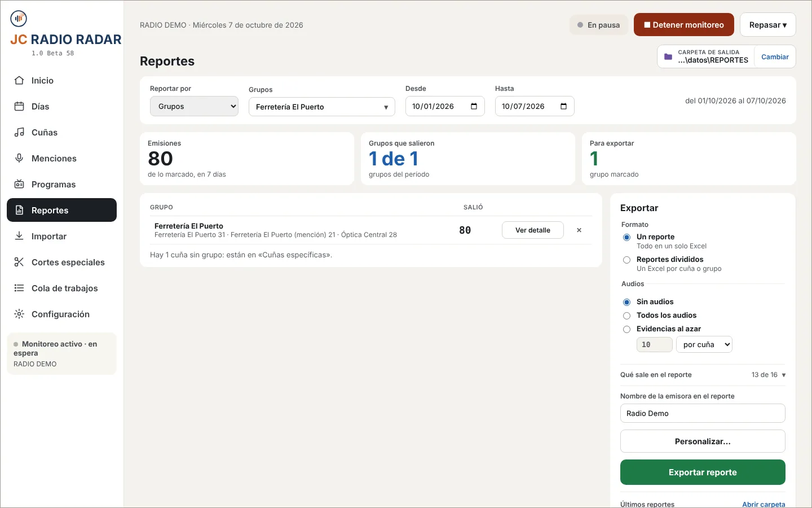This screenshot has height=508, width=812.
Task: Click the Cortes especiales scissors icon
Action: click(x=19, y=262)
